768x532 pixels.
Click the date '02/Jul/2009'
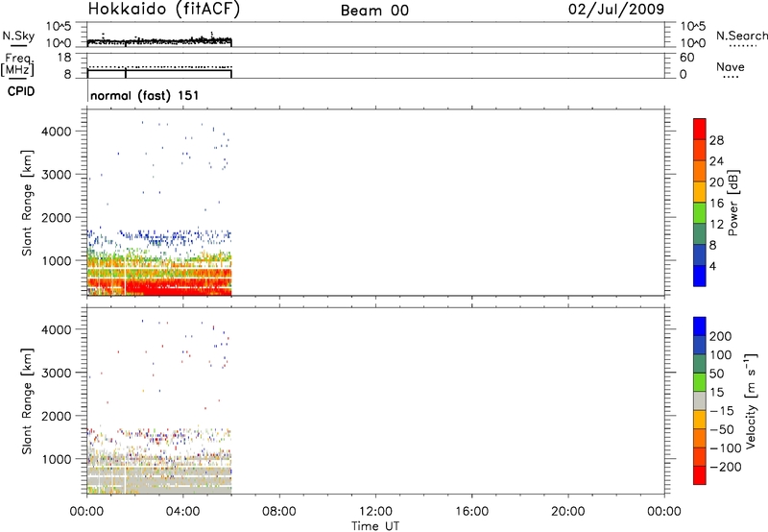pyautogui.click(x=616, y=10)
